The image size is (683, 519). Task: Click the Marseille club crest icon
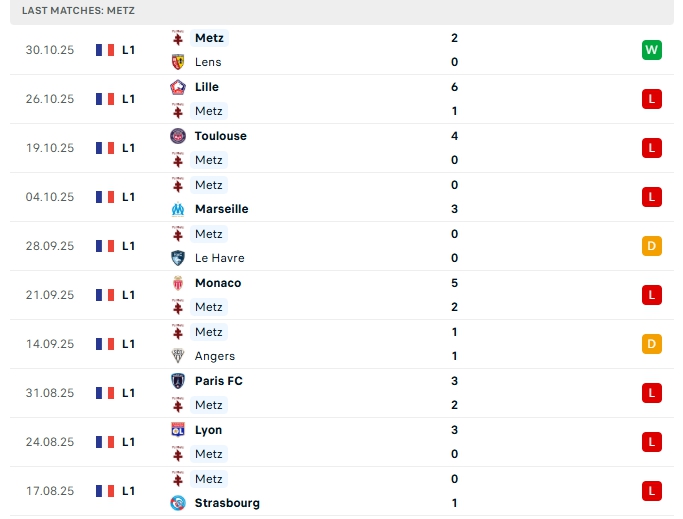coord(179,209)
